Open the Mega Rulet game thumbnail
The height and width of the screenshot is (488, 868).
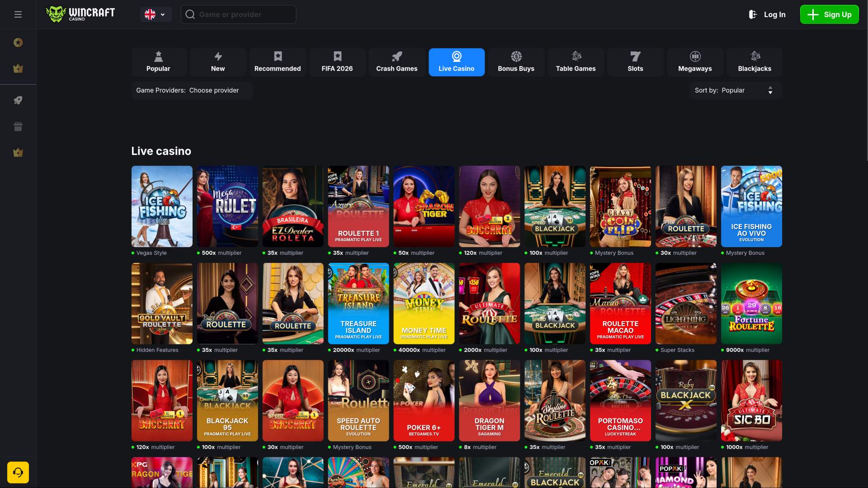click(x=227, y=206)
